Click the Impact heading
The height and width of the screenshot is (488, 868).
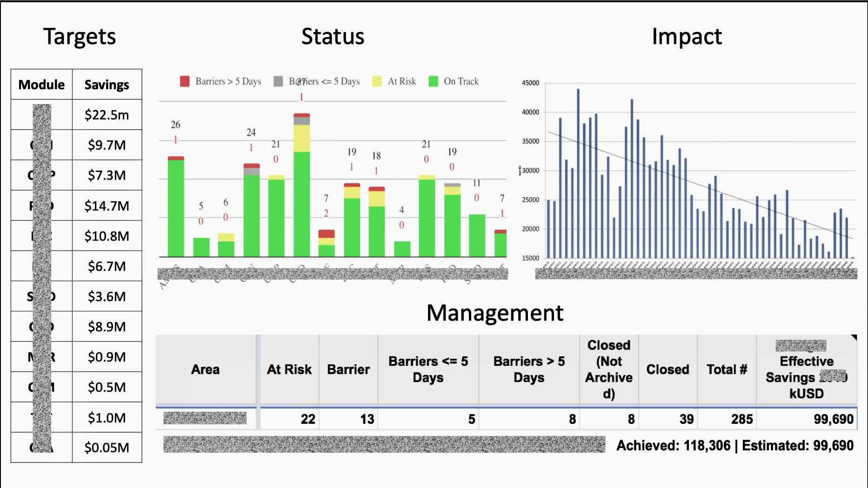(x=687, y=36)
